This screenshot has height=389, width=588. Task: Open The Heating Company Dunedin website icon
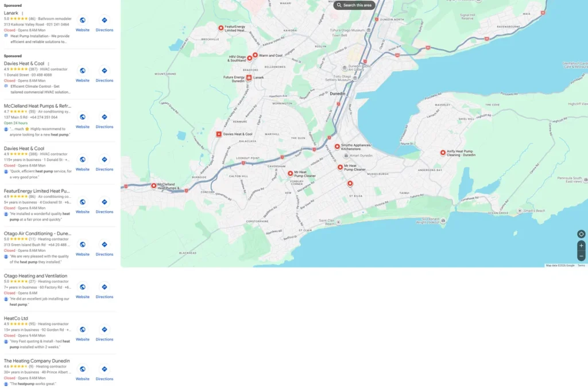pyautogui.click(x=83, y=369)
